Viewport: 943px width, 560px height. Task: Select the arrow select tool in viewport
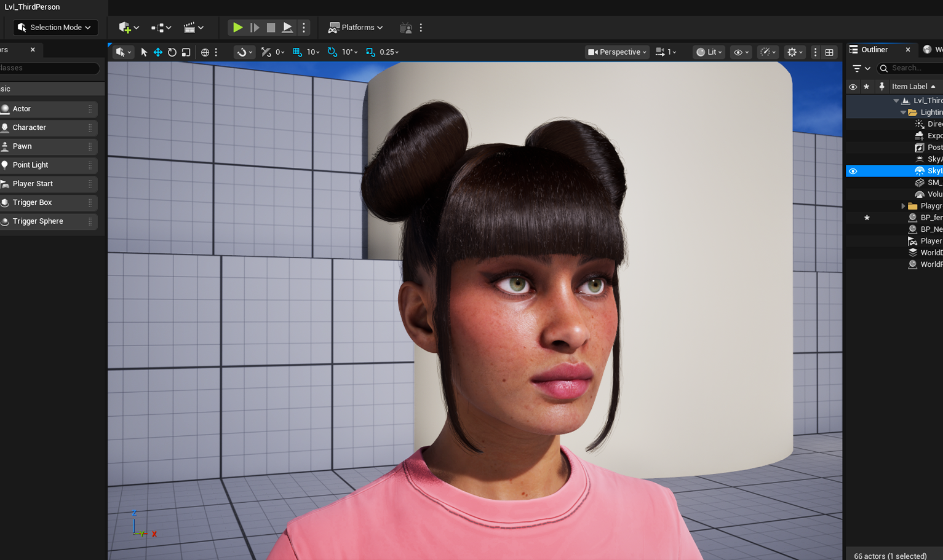coord(144,52)
